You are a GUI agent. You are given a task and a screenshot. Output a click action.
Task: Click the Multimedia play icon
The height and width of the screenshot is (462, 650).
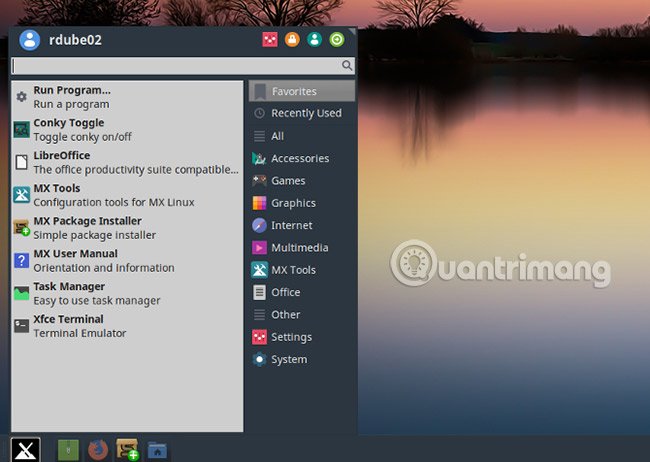tap(260, 248)
